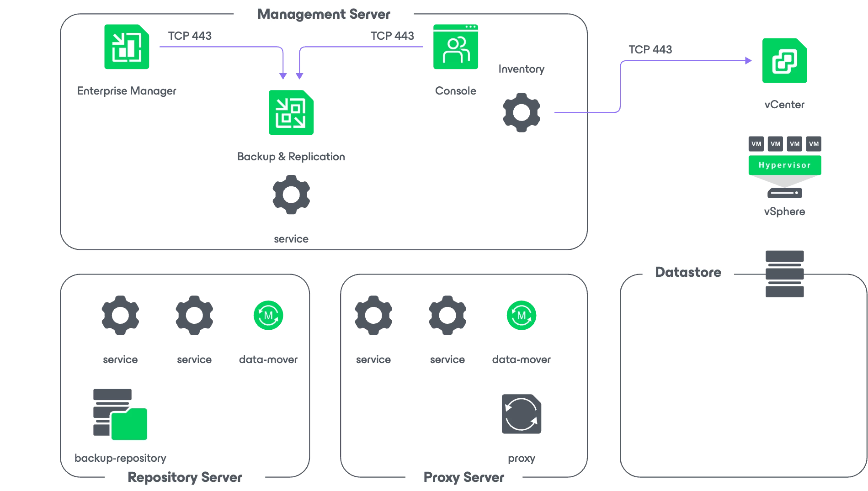Select the data-mover icon in Repository Server

pyautogui.click(x=268, y=315)
